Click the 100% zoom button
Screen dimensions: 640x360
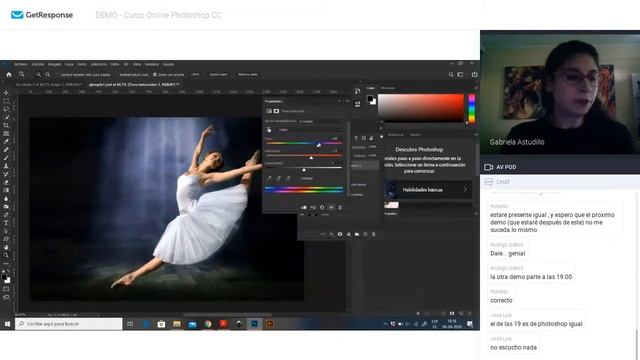point(195,75)
